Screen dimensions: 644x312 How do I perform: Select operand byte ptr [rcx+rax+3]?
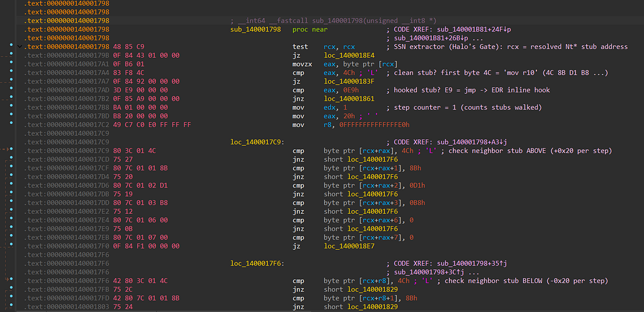[x=364, y=203]
